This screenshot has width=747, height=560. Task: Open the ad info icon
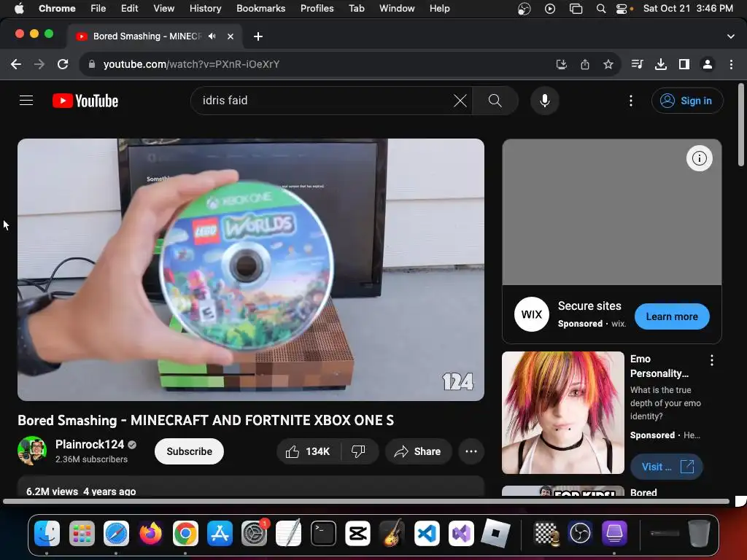point(699,158)
